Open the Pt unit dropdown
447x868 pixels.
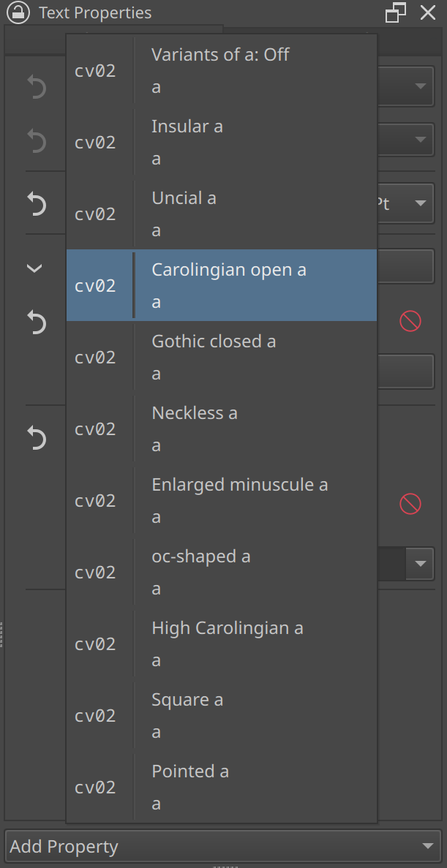(419, 203)
